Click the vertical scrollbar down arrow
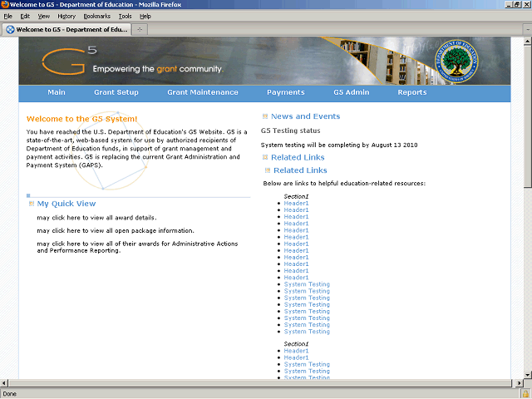This screenshot has width=532, height=399. (x=528, y=375)
